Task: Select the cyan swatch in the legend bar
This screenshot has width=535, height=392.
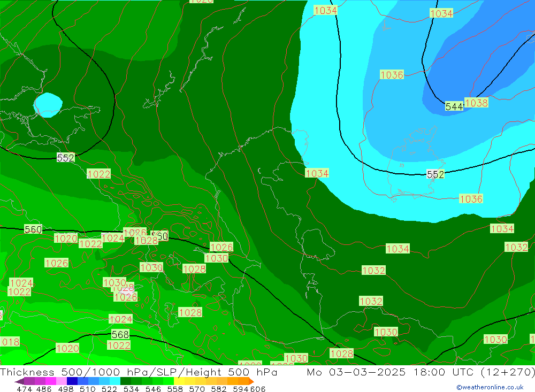Action: pyautogui.click(x=115, y=381)
